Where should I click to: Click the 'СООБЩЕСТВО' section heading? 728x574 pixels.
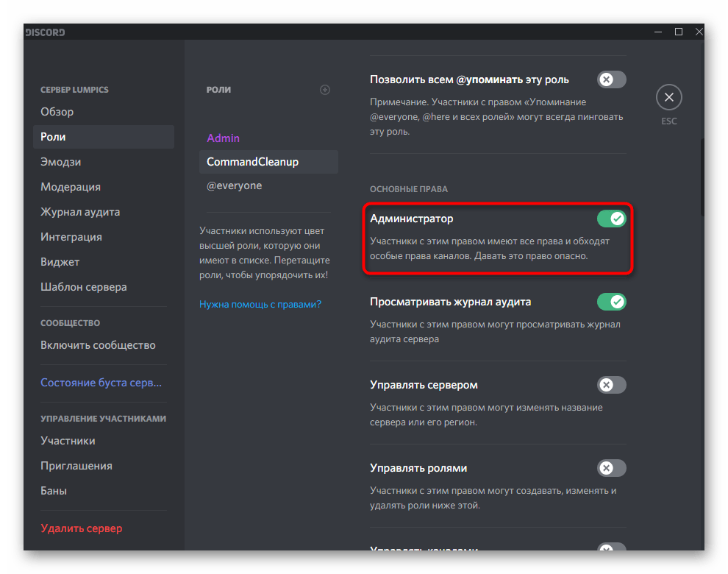pos(70,323)
